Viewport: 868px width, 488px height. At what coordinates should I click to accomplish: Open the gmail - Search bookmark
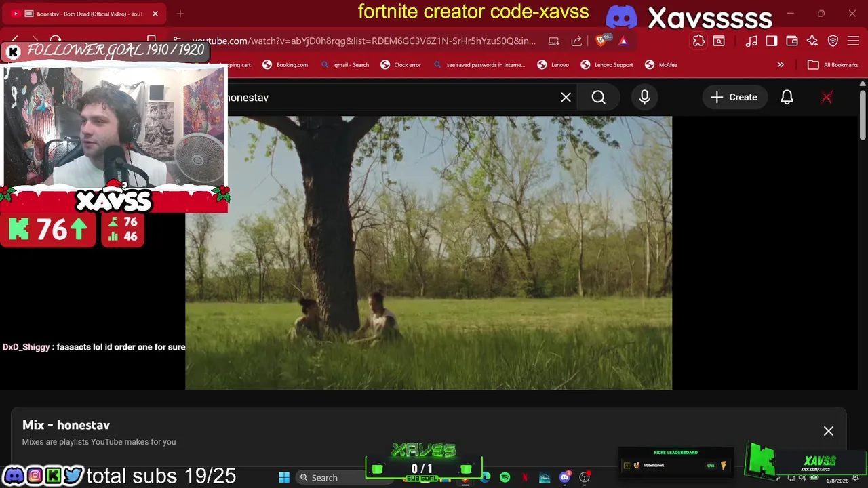(x=344, y=65)
